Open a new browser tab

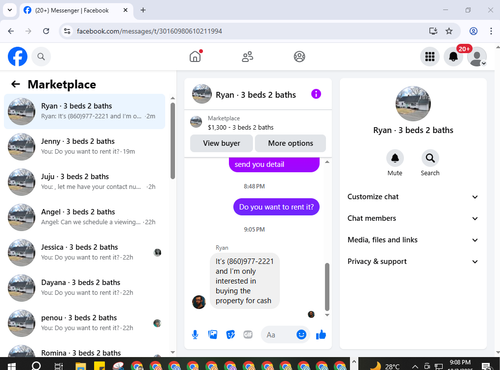pyautogui.click(x=143, y=10)
